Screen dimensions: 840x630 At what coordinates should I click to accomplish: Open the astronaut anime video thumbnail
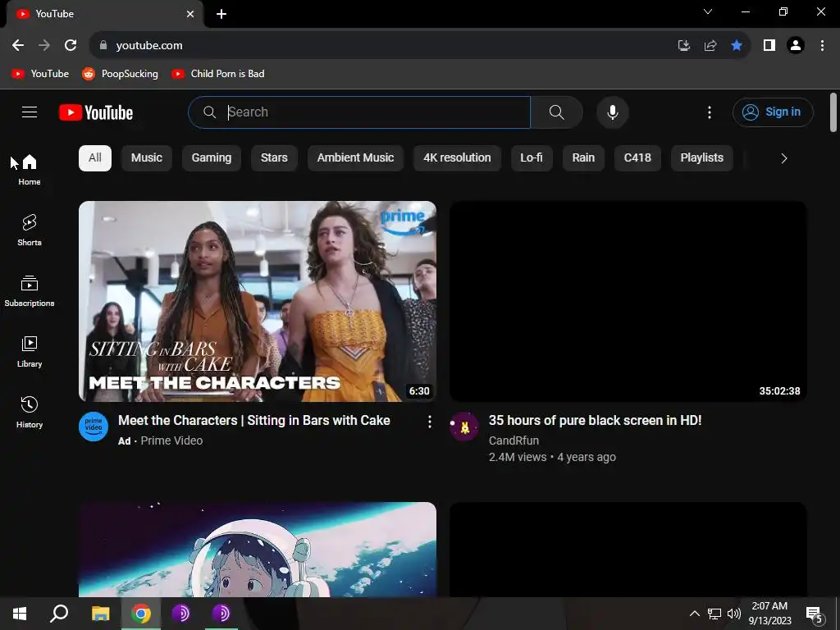257,549
